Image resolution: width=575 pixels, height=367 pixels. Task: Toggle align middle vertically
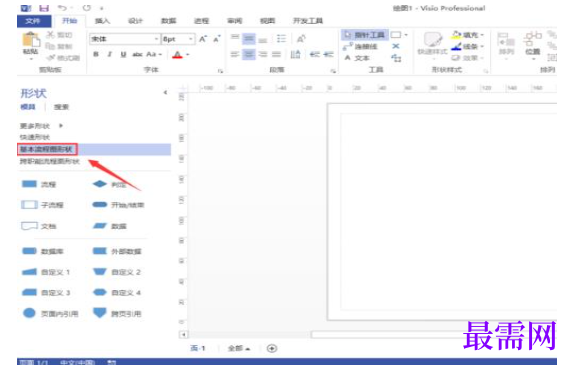coord(249,38)
